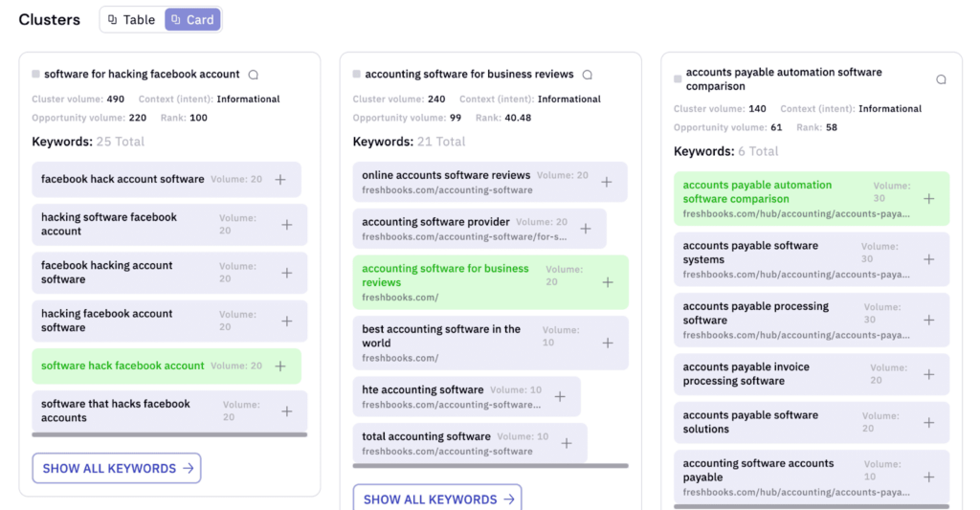Viewport: 980px width, 510px height.
Task: Select checkbox of 'accounts payable automation software comparison' cluster
Action: point(678,79)
